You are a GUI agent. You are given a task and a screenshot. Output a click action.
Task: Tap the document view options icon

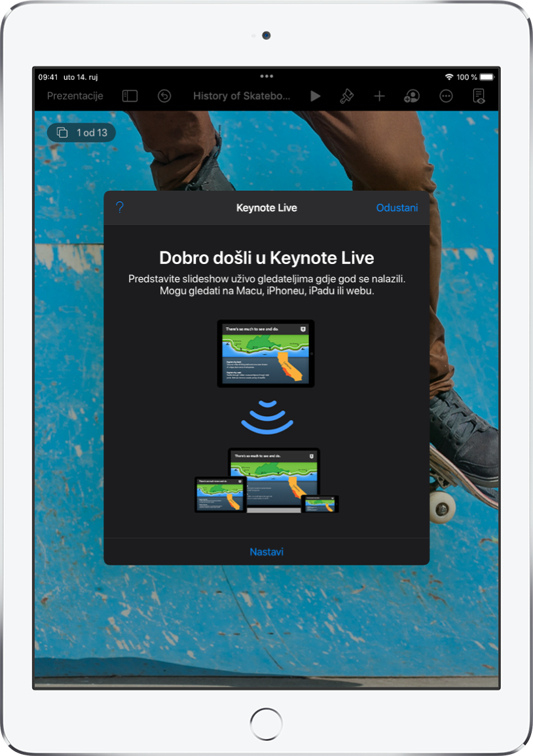point(479,96)
